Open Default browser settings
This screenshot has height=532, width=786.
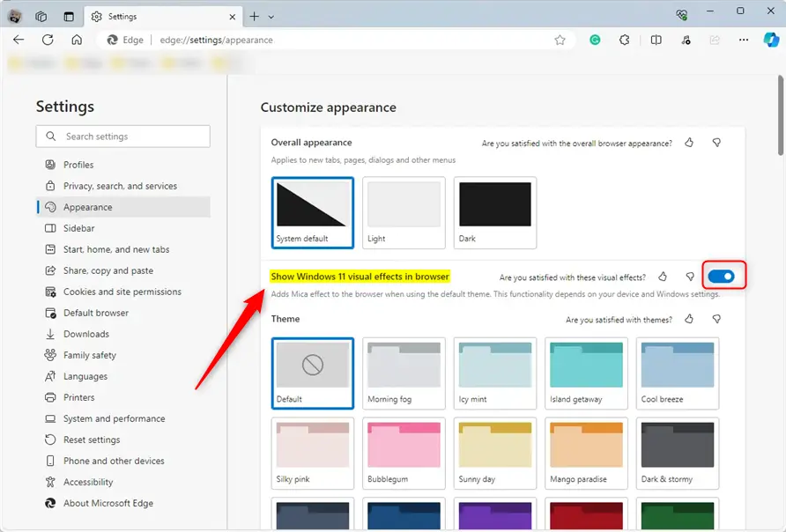123,313
